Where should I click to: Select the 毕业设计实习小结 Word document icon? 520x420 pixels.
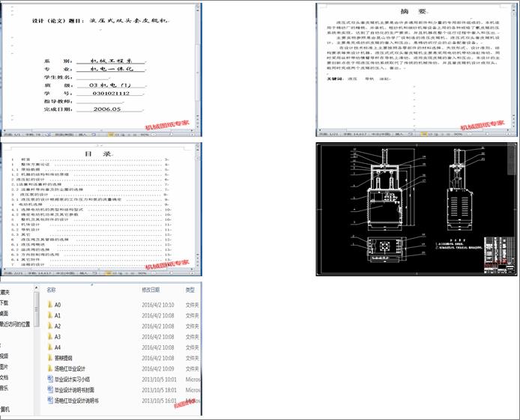point(50,379)
